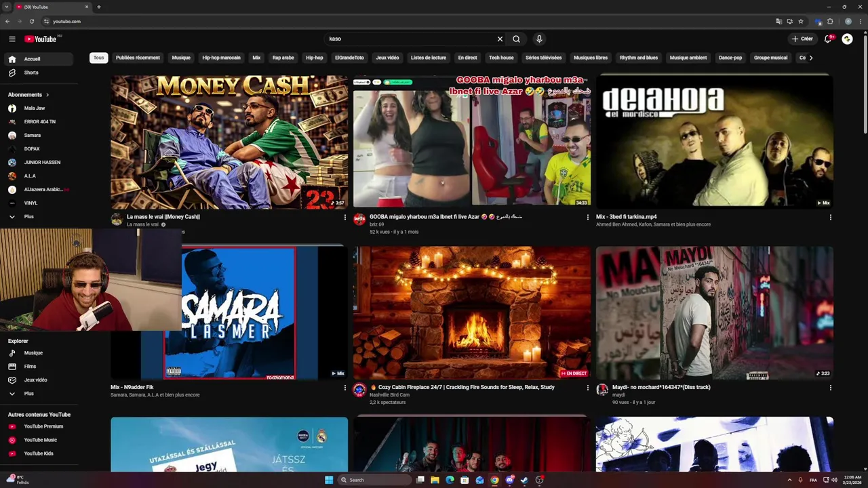
Task: Open Windows Start menu
Action: pyautogui.click(x=329, y=480)
